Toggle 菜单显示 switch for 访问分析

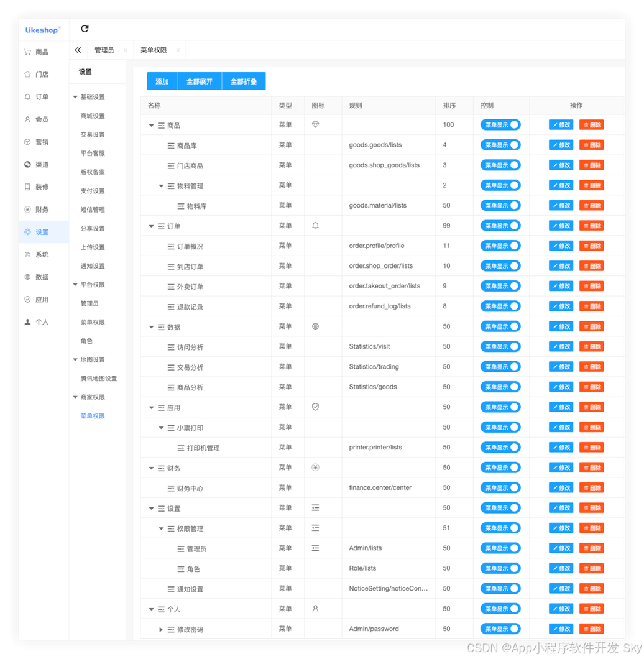point(500,347)
